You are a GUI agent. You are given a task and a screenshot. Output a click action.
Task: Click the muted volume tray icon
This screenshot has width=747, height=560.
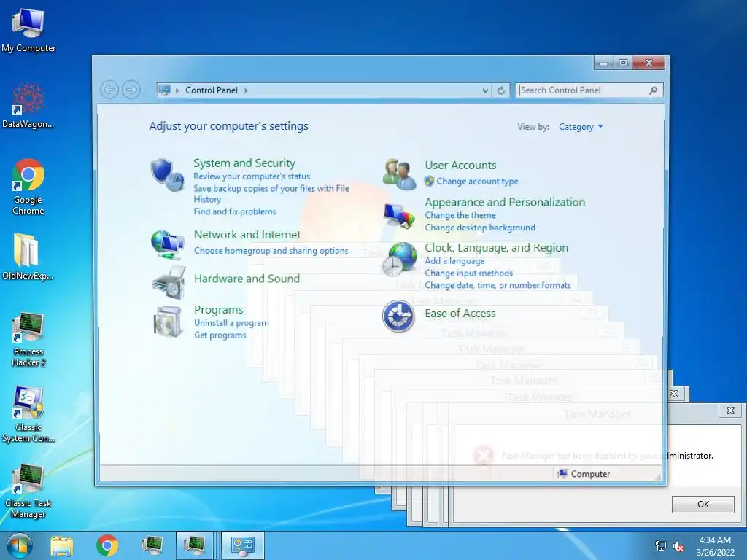coord(678,546)
